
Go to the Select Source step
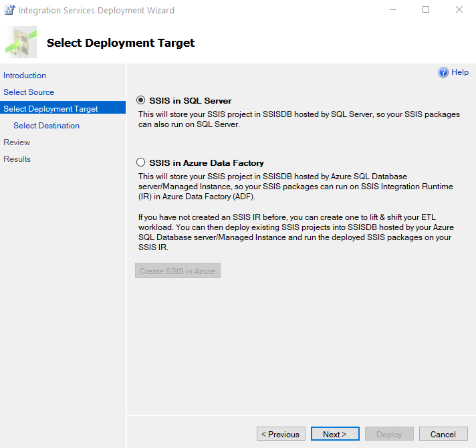tap(29, 92)
